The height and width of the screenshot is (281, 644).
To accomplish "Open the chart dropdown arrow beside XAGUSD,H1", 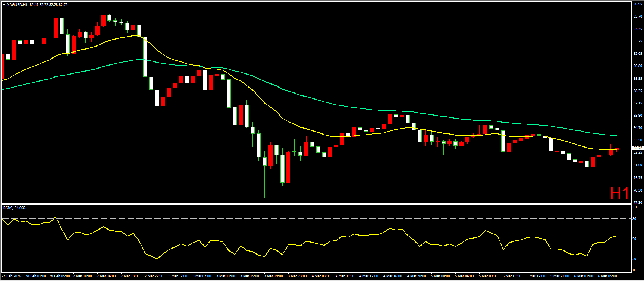I will [x=4, y=5].
